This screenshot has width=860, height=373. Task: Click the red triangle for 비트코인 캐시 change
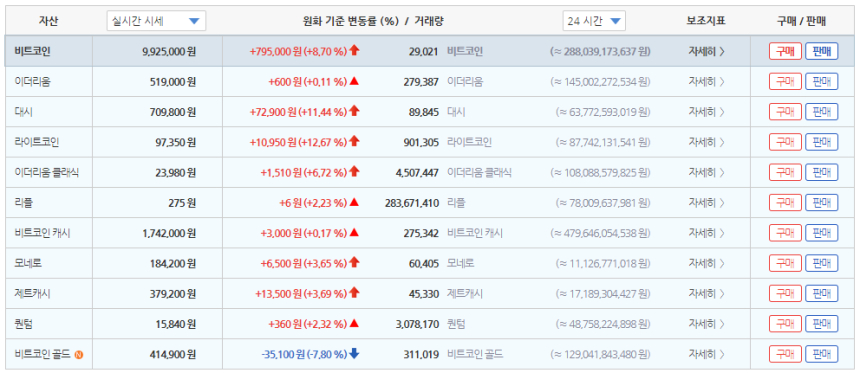pyautogui.click(x=354, y=233)
